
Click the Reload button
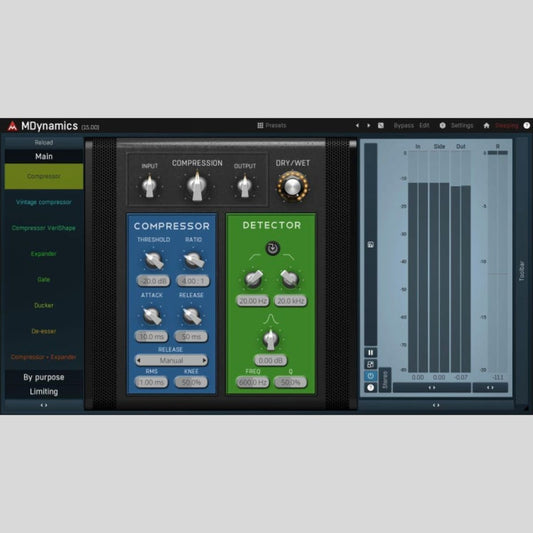pos(44,142)
